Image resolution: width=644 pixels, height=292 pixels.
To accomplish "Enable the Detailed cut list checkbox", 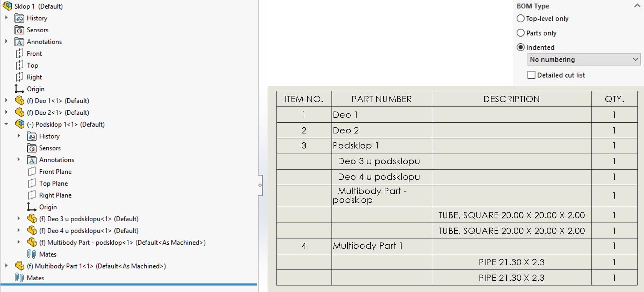I will coord(531,75).
